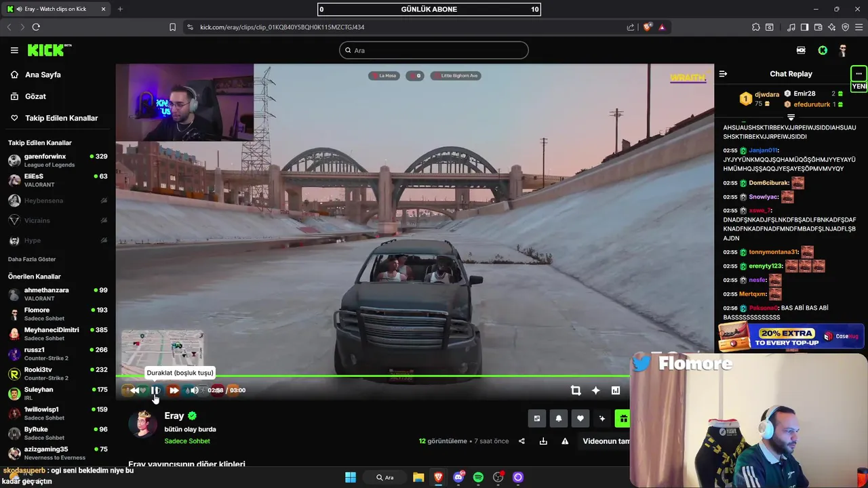Open Suleyhan IRL channel
868x488 pixels.
pyautogui.click(x=58, y=393)
